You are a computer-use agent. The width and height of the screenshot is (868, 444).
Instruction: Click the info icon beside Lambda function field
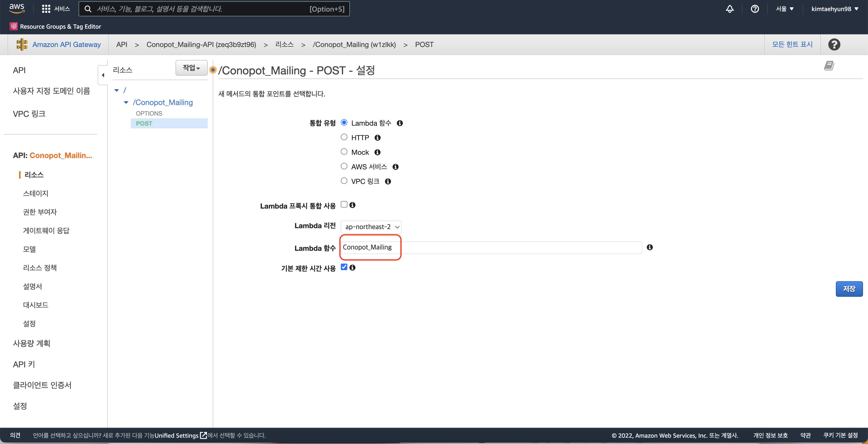pos(650,248)
